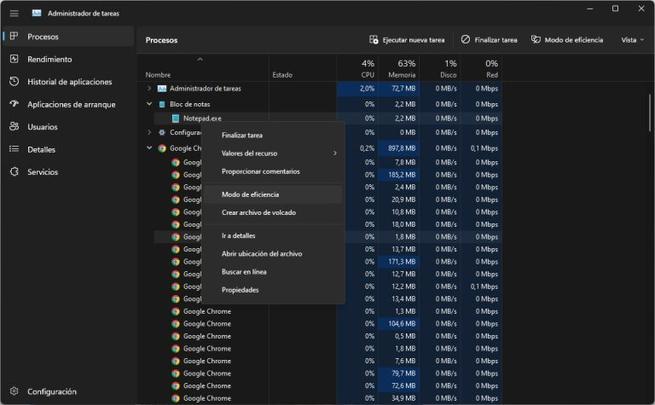Expand the Administrador de tareas process group
The image size is (655, 405).
pyautogui.click(x=149, y=89)
